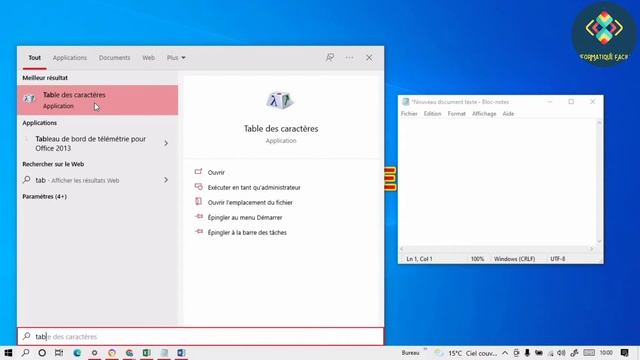Expand arrow for Tableau de bord de télémétrie
Viewport: 640px width, 360px height.
(x=166, y=143)
